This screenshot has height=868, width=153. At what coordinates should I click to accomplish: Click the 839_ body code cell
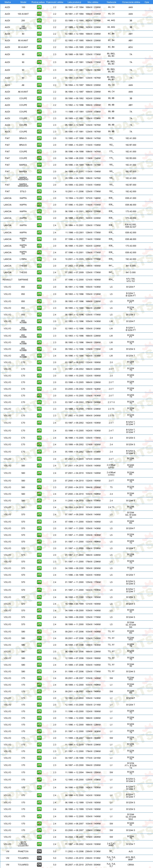pos(111,259)
